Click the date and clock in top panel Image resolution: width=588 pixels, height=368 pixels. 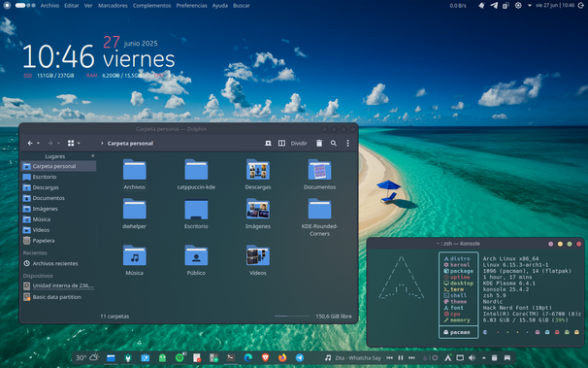click(x=555, y=6)
